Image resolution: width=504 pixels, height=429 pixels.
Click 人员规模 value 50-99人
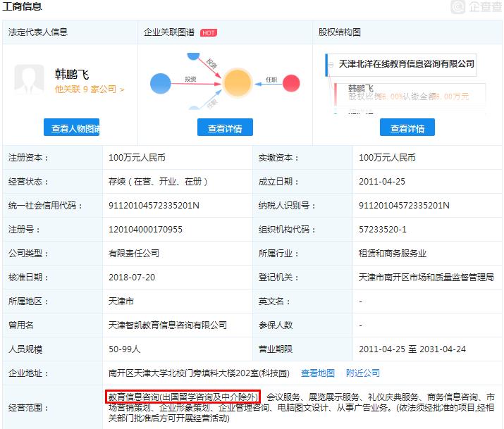tap(124, 349)
